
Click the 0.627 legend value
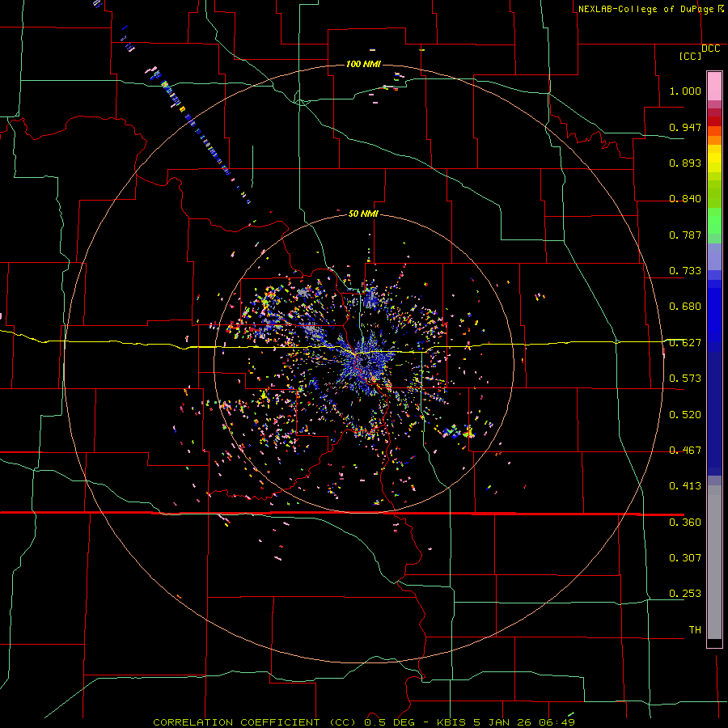pos(685,343)
